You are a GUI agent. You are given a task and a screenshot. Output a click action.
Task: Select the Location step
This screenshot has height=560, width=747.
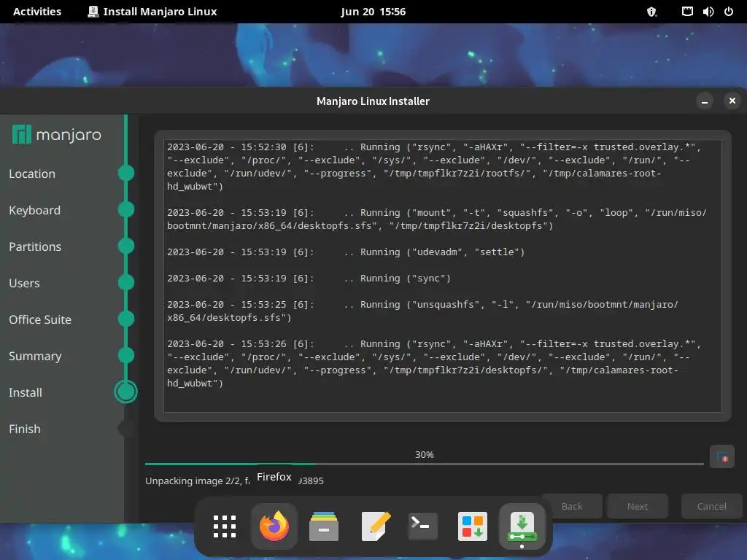[32, 174]
